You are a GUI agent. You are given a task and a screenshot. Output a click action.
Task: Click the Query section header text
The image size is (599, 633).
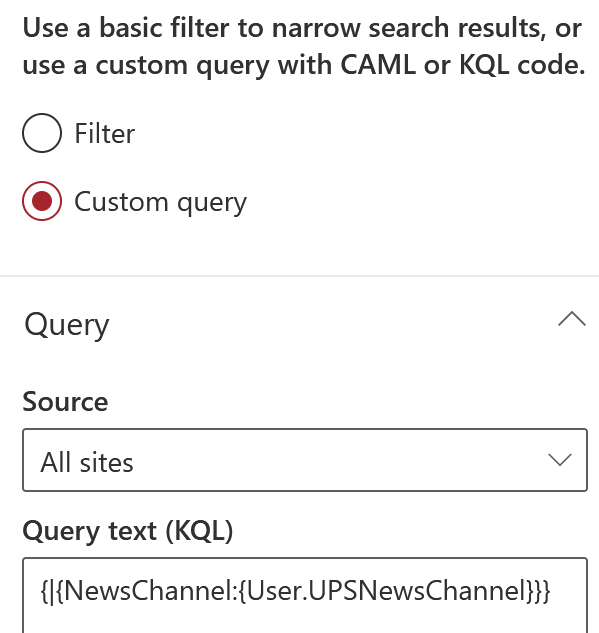click(x=67, y=325)
